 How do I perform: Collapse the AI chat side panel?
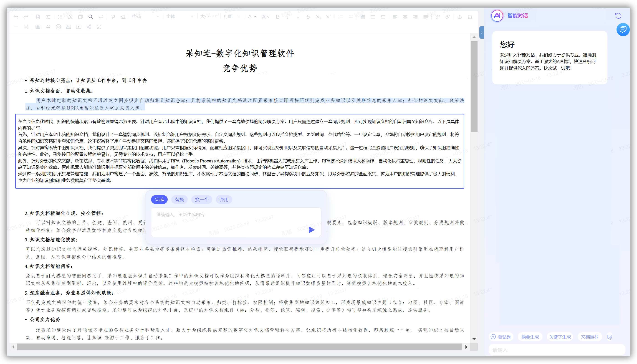tap(481, 33)
